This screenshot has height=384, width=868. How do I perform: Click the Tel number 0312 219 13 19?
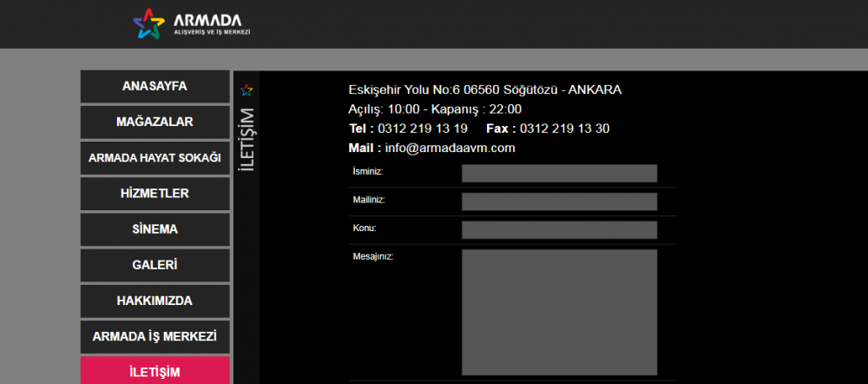(x=423, y=129)
